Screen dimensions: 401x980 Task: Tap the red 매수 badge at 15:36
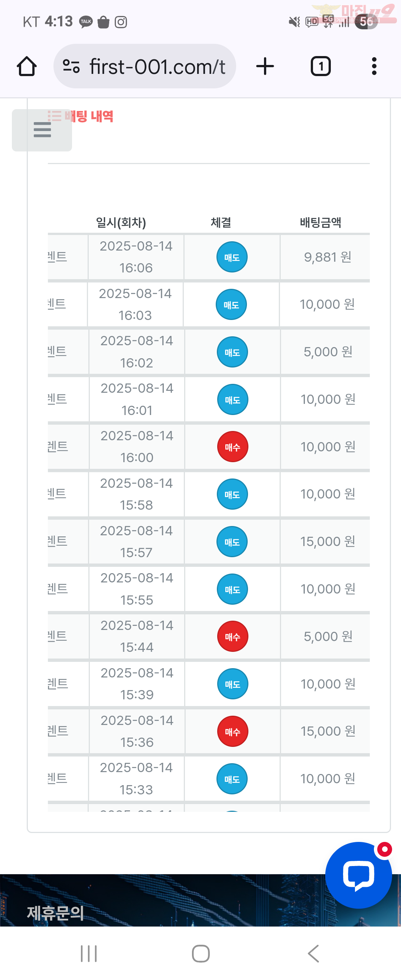coord(232,732)
